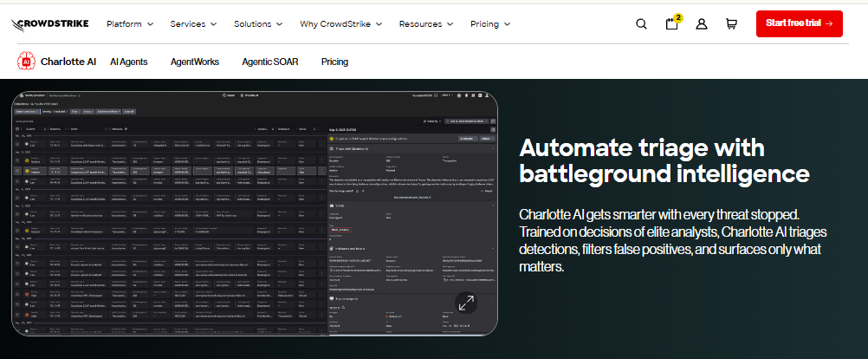Open the user account icon
This screenshot has height=359, width=868.
click(x=702, y=23)
